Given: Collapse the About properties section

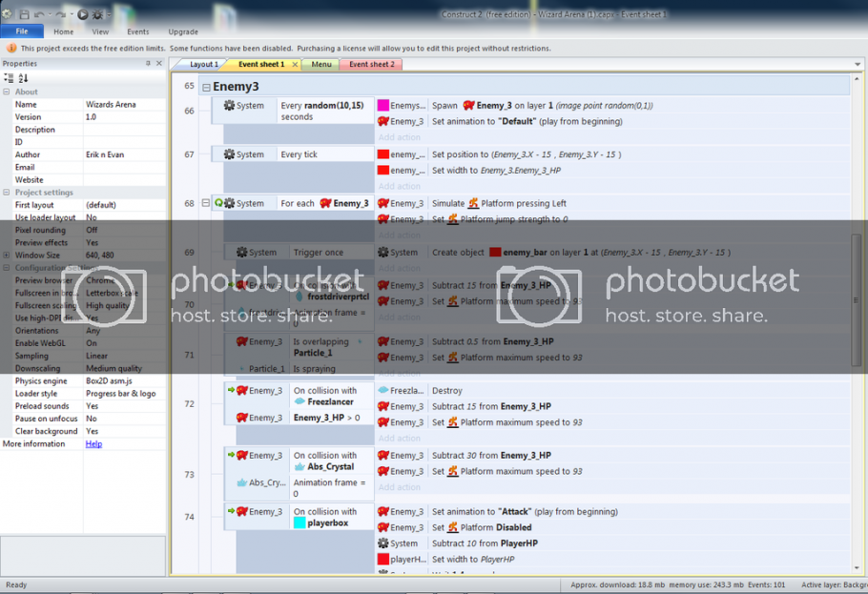Looking at the screenshot, I should tap(7, 92).
